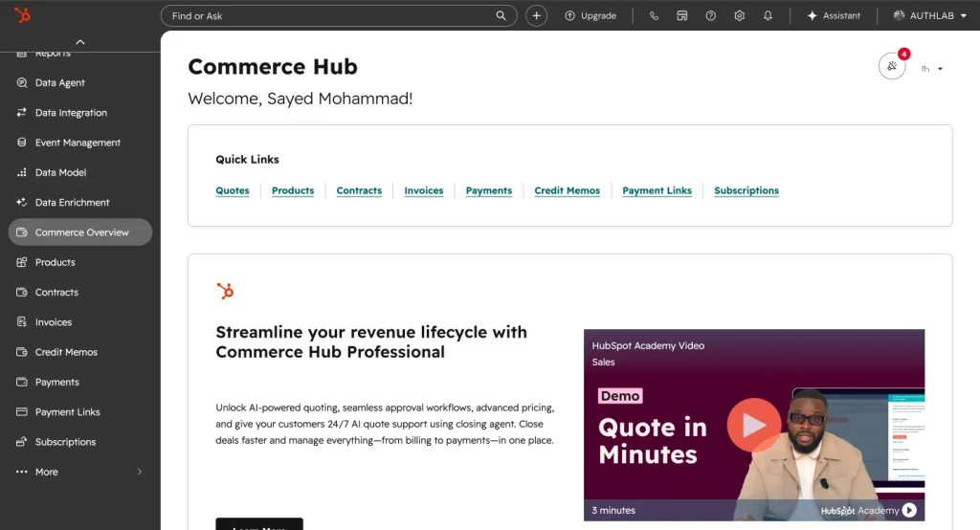
Task: Click the Event Management icon
Action: tap(22, 142)
